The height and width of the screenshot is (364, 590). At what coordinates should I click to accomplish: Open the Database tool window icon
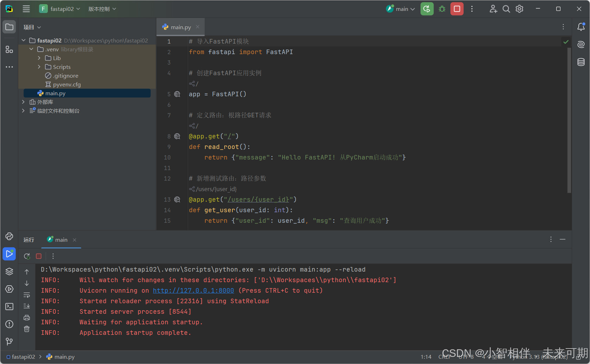[x=581, y=62]
